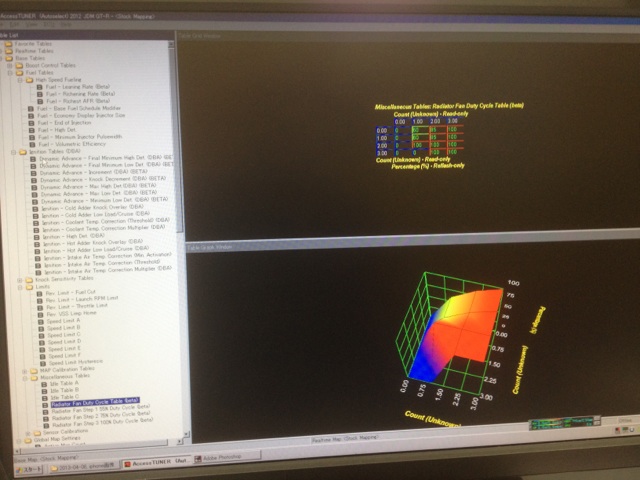Open Fuel - End of Injection table
The width and height of the screenshot is (640, 480).
pos(66,122)
